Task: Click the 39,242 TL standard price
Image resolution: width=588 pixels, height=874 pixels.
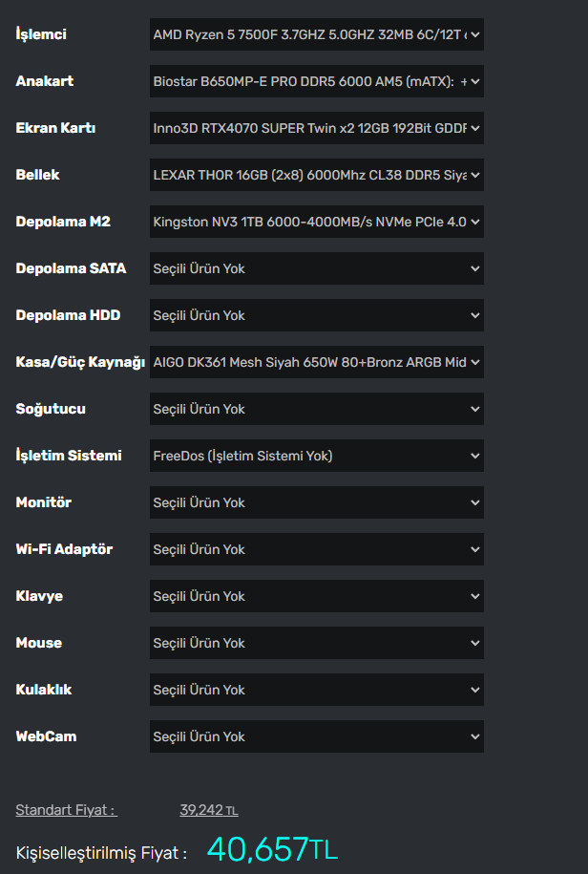Action: click(x=208, y=811)
